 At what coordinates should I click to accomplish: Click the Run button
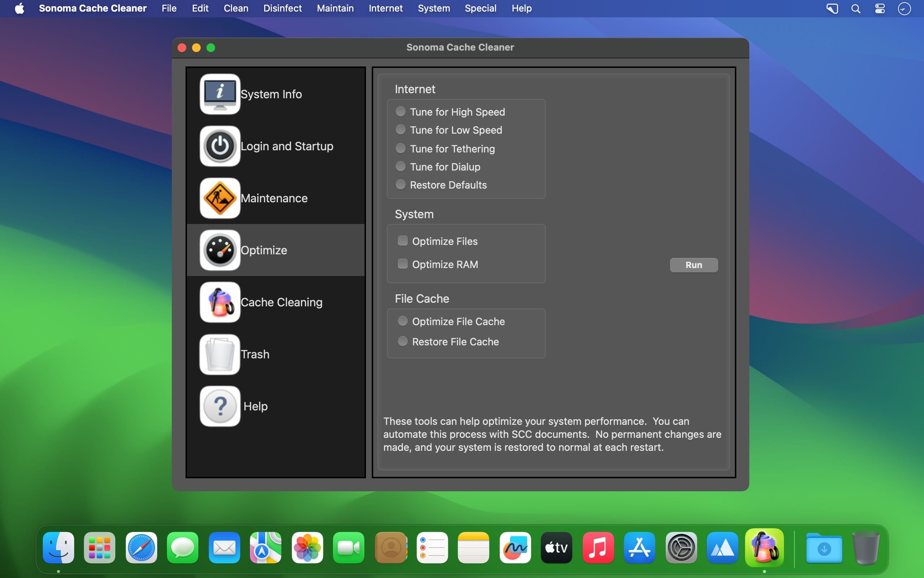click(x=694, y=265)
